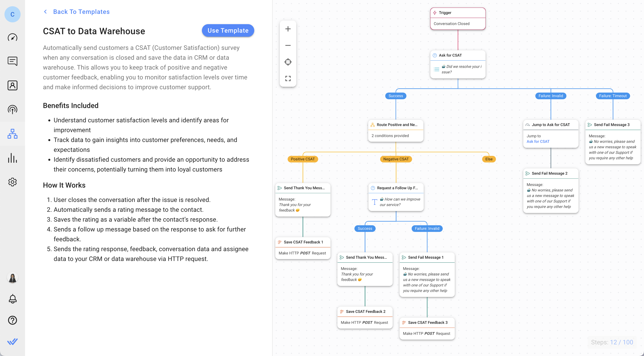Screen dimensions: 644x356
Task: Select the zoom in icon
Action: click(288, 29)
